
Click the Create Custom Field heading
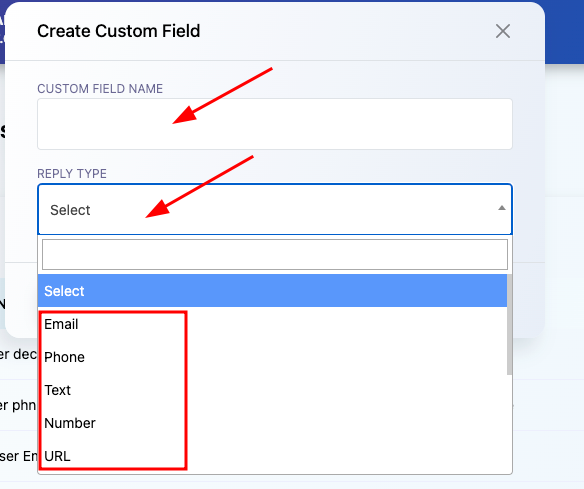118,31
